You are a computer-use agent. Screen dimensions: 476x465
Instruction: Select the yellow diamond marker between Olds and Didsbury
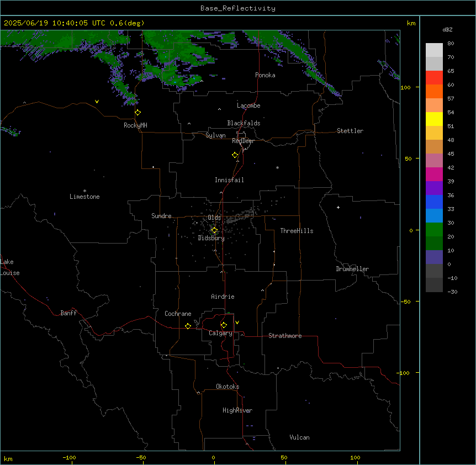(214, 230)
